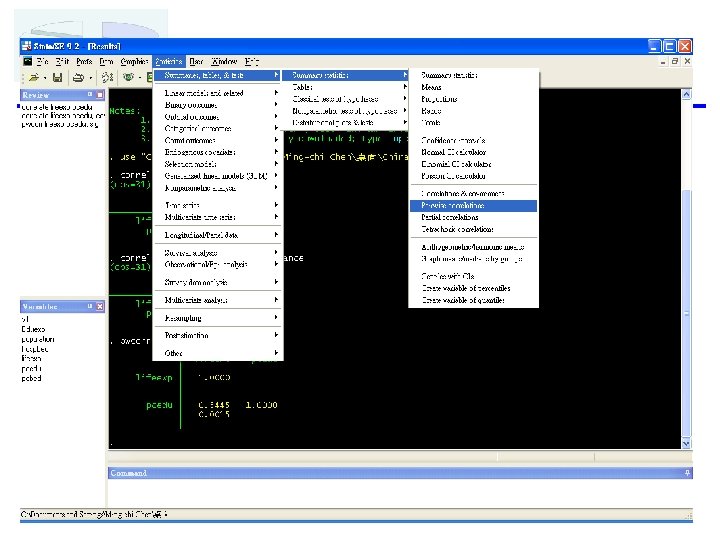Screen dimensions: 720x540
Task: Click the Save floppy disk icon
Action: pos(57,78)
